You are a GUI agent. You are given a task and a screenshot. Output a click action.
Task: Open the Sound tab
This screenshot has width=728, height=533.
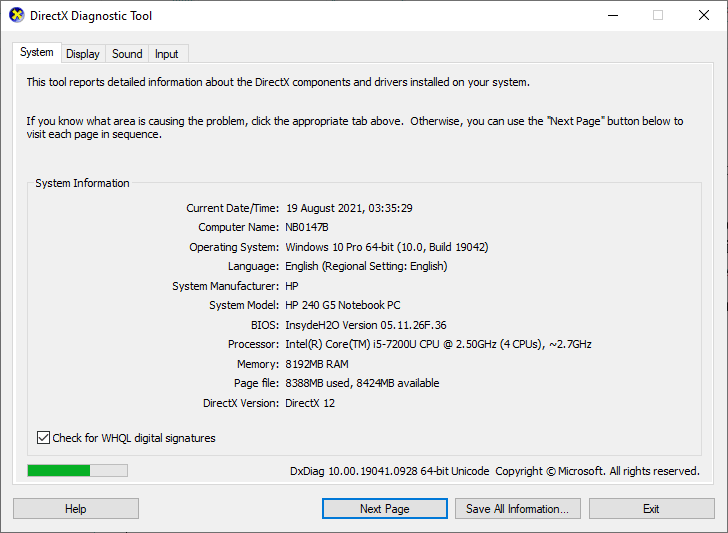pos(127,54)
